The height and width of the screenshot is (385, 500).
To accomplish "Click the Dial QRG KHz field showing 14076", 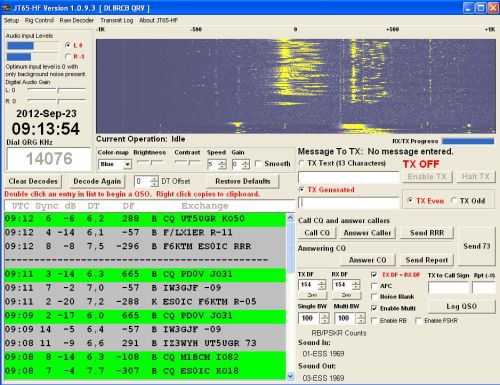I will click(49, 159).
